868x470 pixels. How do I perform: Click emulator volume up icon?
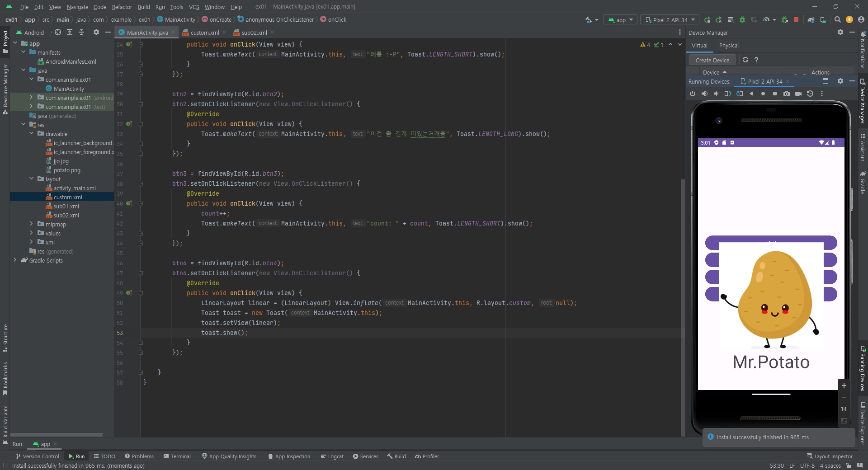click(x=704, y=94)
